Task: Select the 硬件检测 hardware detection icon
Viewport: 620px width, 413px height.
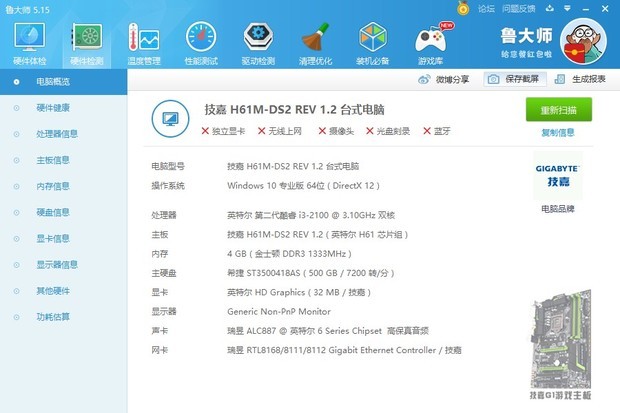Action: tap(87, 44)
